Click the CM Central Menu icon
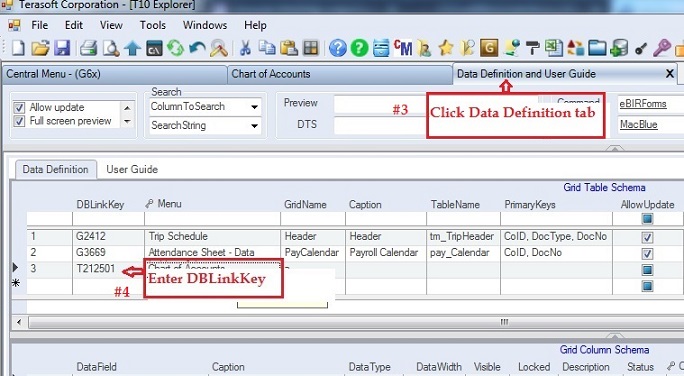The image size is (684, 376). (x=403, y=48)
